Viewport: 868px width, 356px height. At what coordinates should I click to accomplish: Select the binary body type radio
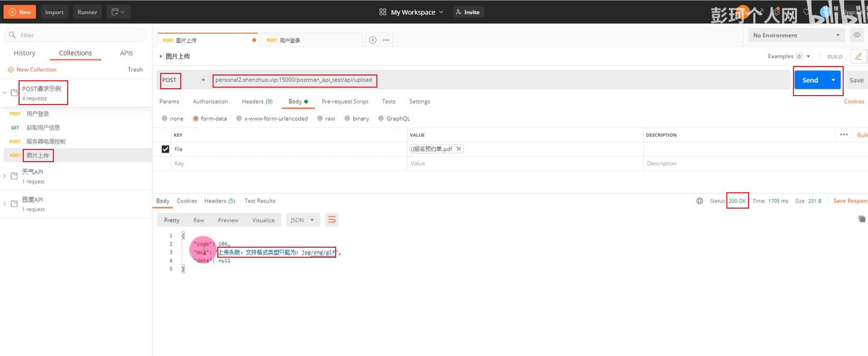347,119
